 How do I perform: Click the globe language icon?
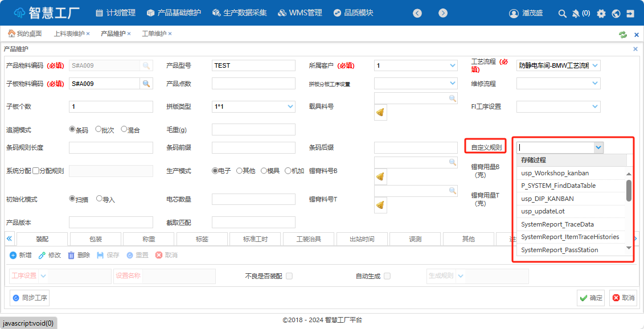pyautogui.click(x=616, y=13)
